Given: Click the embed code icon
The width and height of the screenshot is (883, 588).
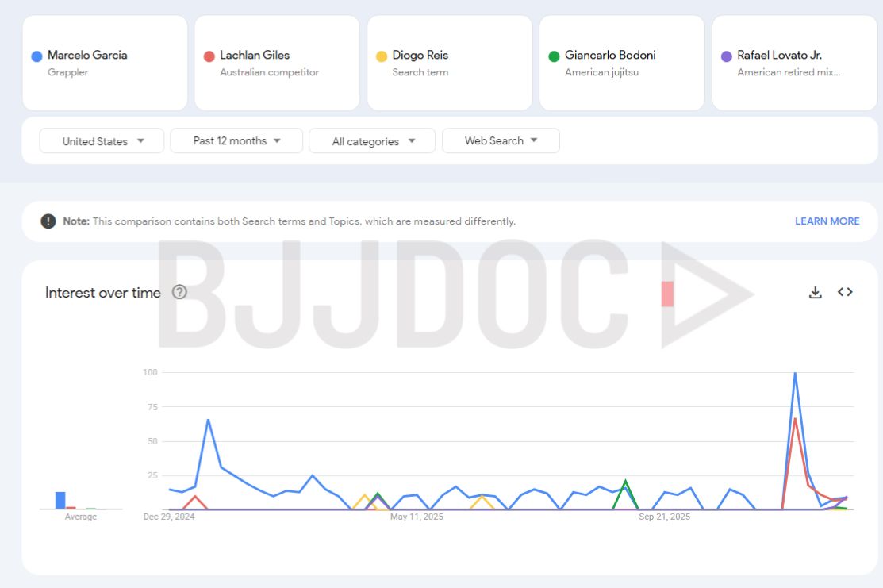Looking at the screenshot, I should [845, 292].
